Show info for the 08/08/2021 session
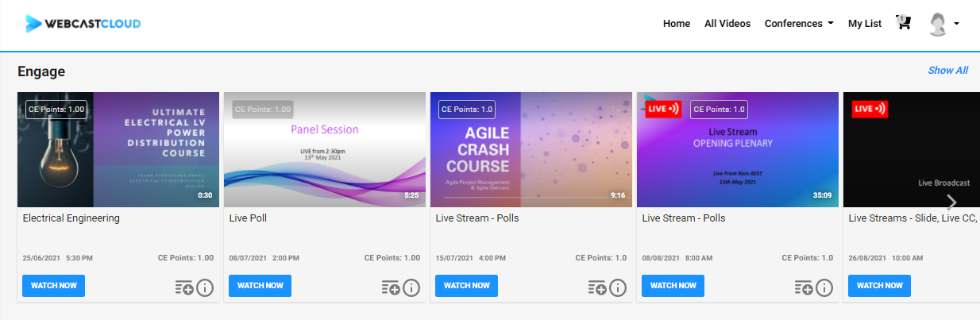 [x=824, y=287]
